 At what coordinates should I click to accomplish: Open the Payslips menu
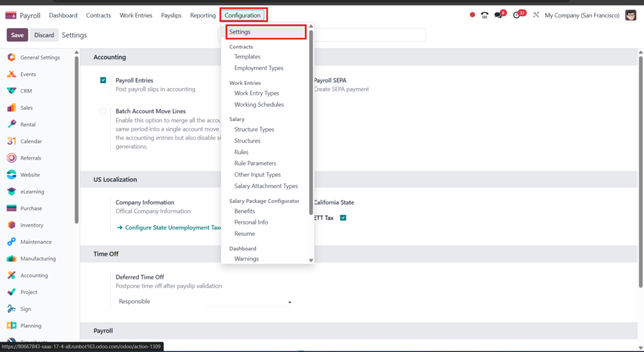pos(171,15)
